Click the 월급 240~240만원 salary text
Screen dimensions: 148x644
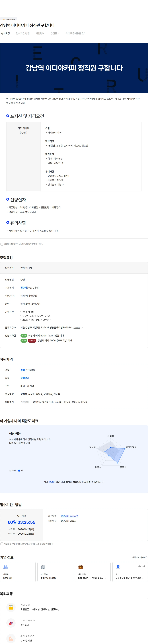(x=30, y=304)
